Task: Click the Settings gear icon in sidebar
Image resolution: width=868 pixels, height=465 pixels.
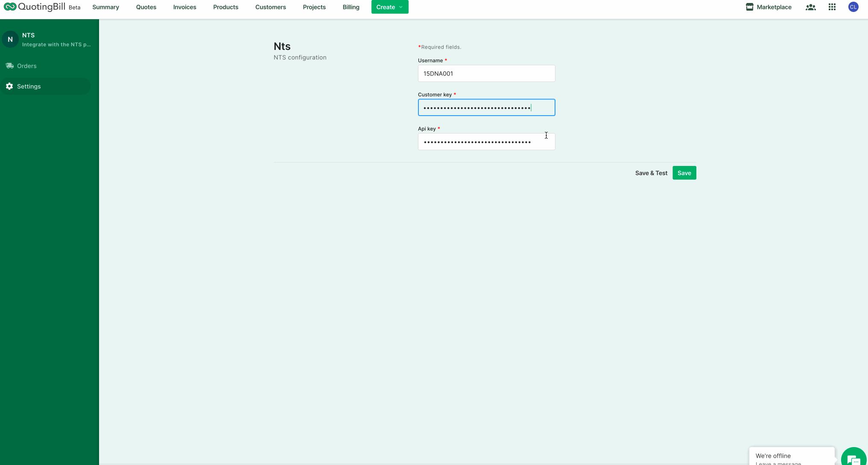Action: pyautogui.click(x=9, y=86)
